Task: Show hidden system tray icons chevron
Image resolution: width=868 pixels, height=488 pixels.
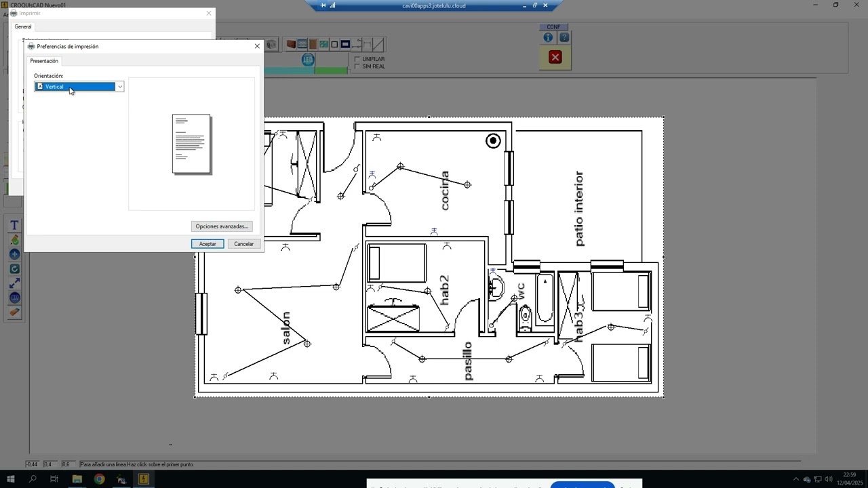Action: coord(796,479)
